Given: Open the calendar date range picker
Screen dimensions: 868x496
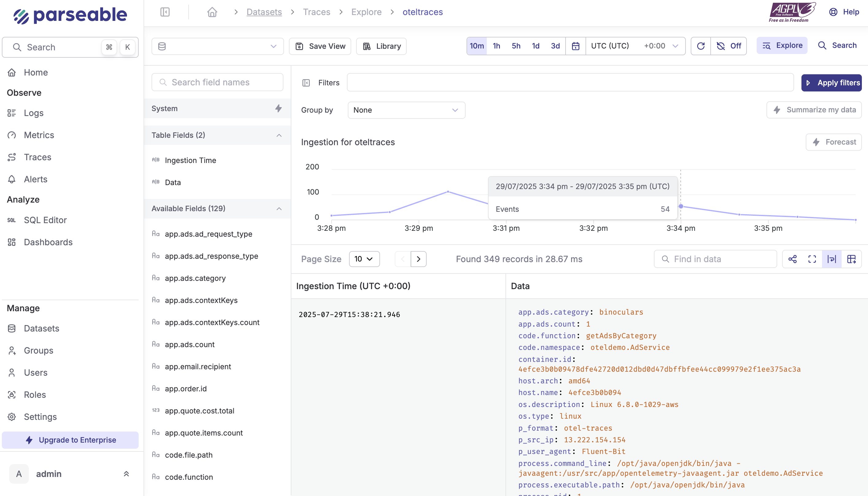Looking at the screenshot, I should click(576, 46).
